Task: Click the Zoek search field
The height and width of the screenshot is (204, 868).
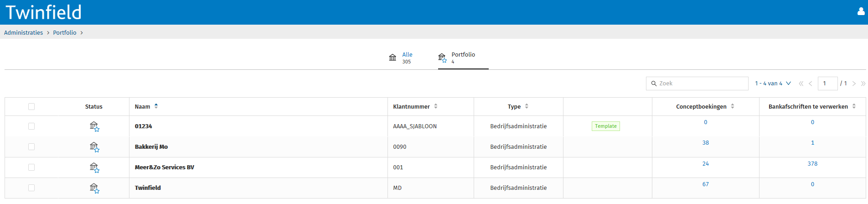Action: [x=697, y=84]
